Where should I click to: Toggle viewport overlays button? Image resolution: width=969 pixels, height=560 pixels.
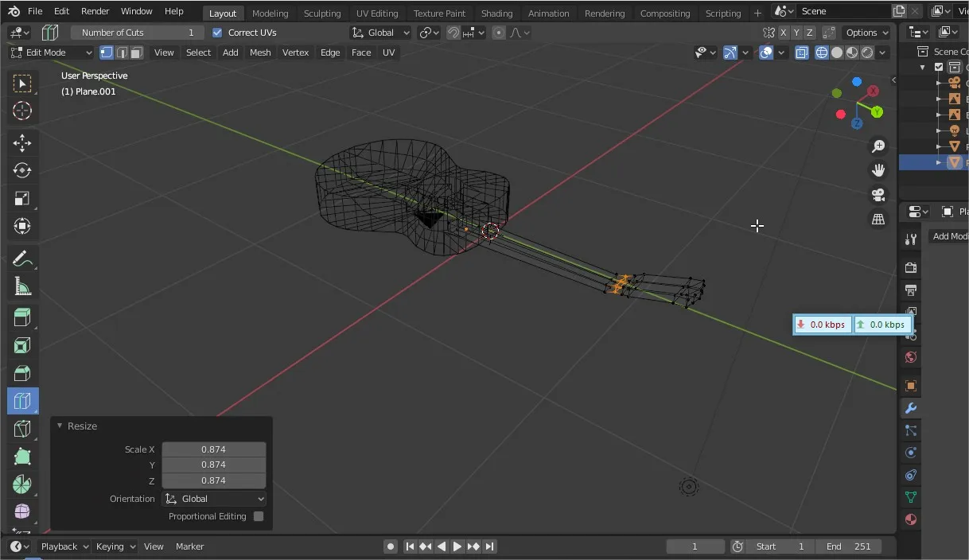tap(766, 52)
